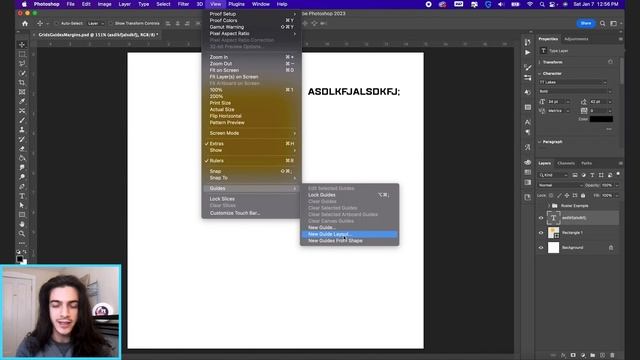Select the Eraser tool
Screen dimensions: 640x360
point(22,149)
